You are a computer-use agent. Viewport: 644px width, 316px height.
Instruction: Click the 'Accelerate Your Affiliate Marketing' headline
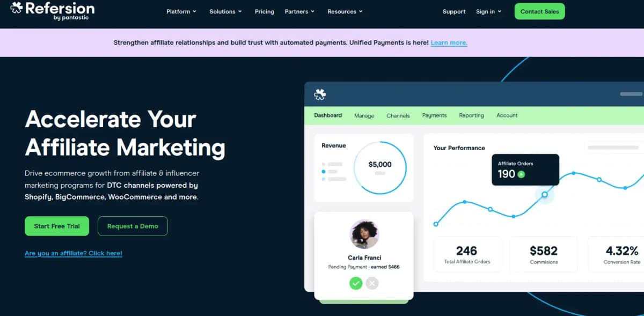point(125,133)
